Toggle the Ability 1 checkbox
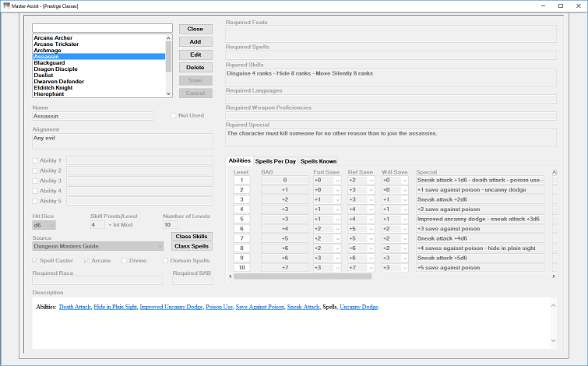 (x=35, y=160)
